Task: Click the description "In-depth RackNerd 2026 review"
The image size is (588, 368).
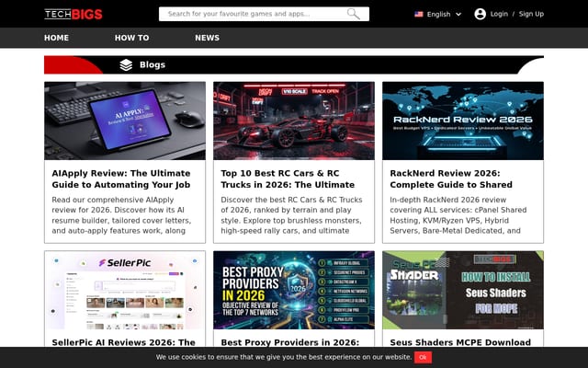Action: [458, 215]
